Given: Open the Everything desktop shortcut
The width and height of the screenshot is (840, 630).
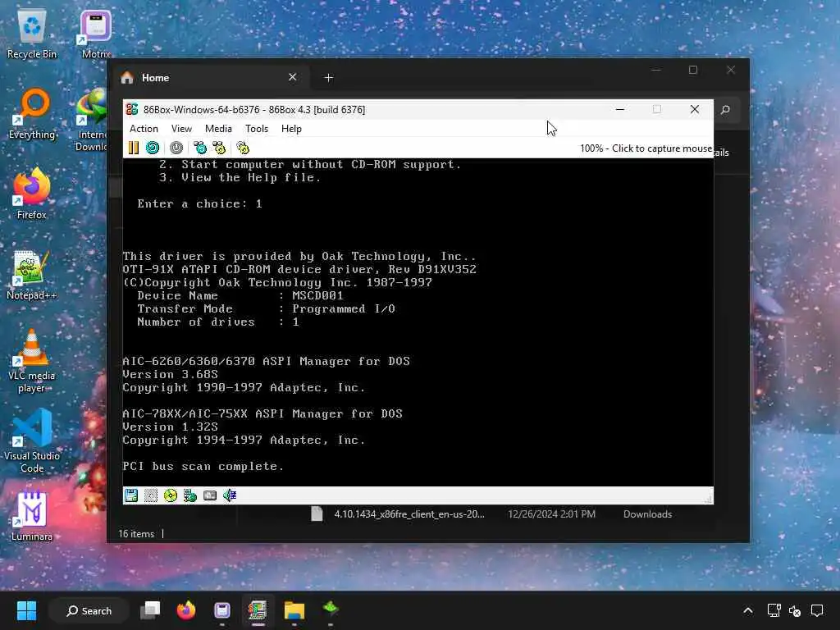Looking at the screenshot, I should coord(32,115).
